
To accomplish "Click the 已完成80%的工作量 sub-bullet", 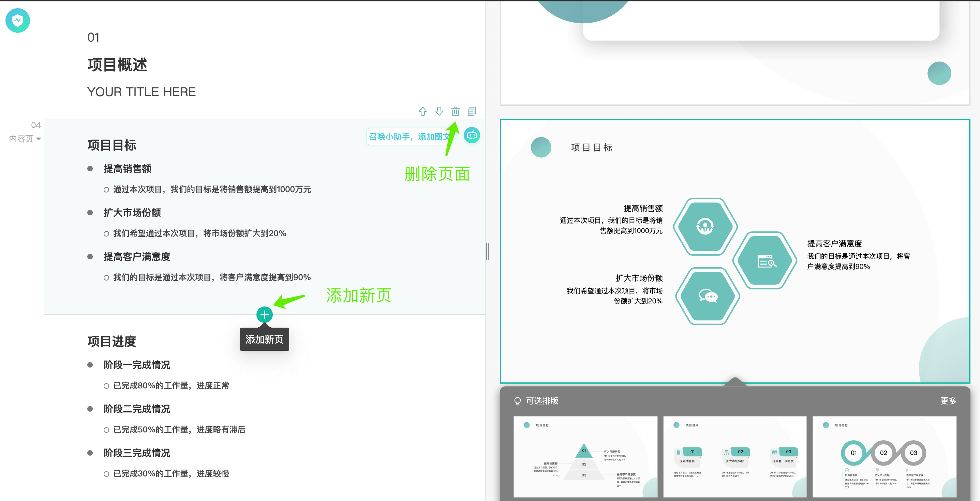I will click(x=171, y=385).
